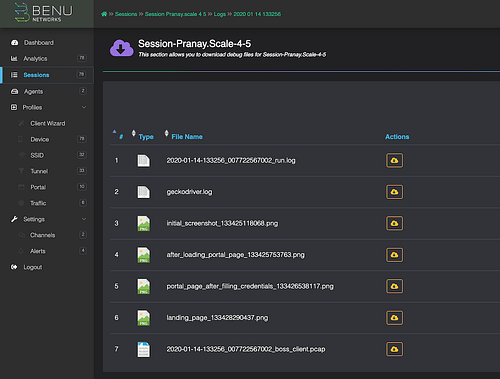Click the run.log document type icon
Image resolution: width=500 pixels, height=379 pixels.
pyautogui.click(x=144, y=161)
